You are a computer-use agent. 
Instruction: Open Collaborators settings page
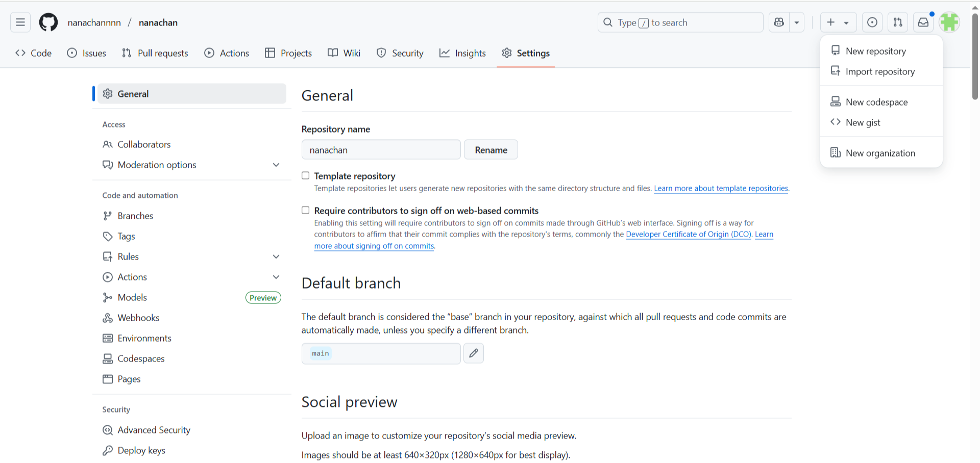tap(191, 145)
